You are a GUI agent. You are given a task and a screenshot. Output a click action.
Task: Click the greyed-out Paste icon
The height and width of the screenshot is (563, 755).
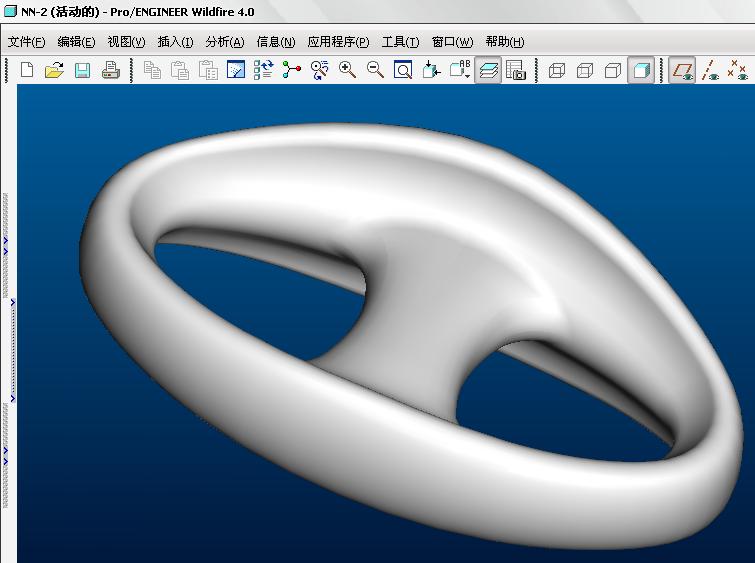(x=180, y=70)
